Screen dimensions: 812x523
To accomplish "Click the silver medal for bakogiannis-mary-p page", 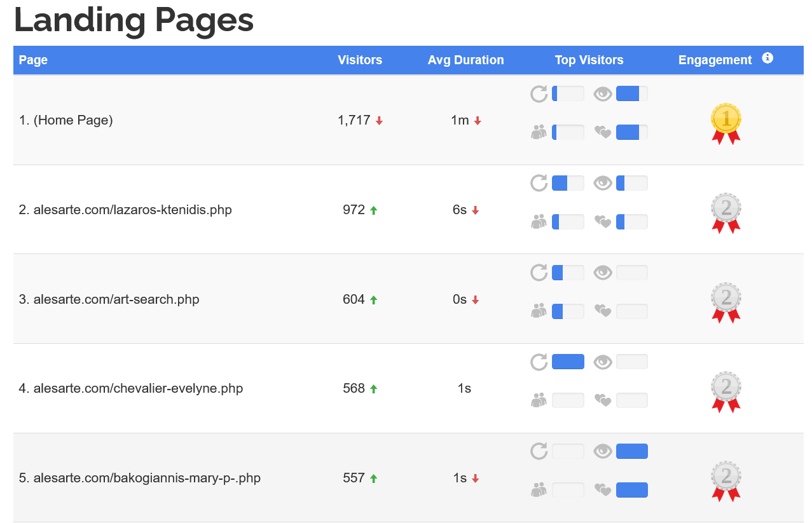I will 726,481.
